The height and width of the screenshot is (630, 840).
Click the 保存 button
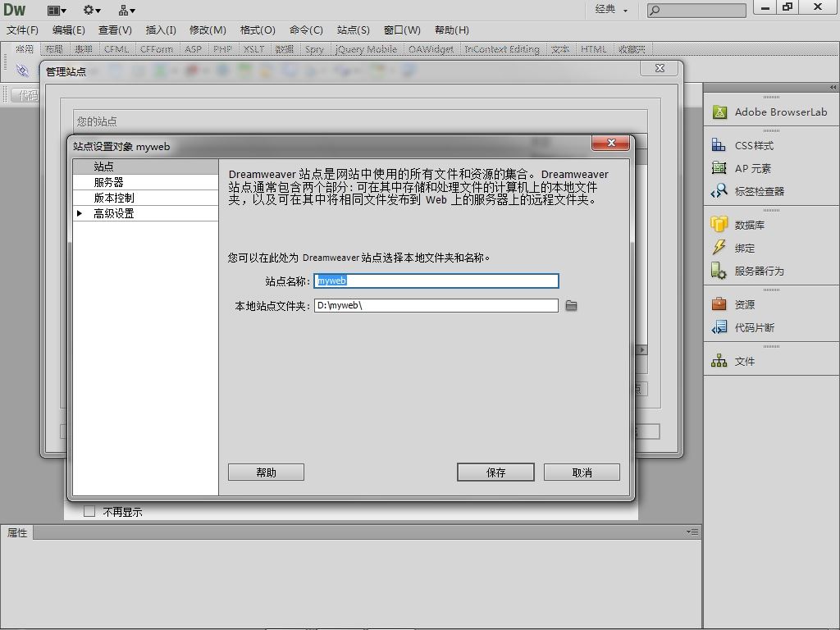coord(495,472)
